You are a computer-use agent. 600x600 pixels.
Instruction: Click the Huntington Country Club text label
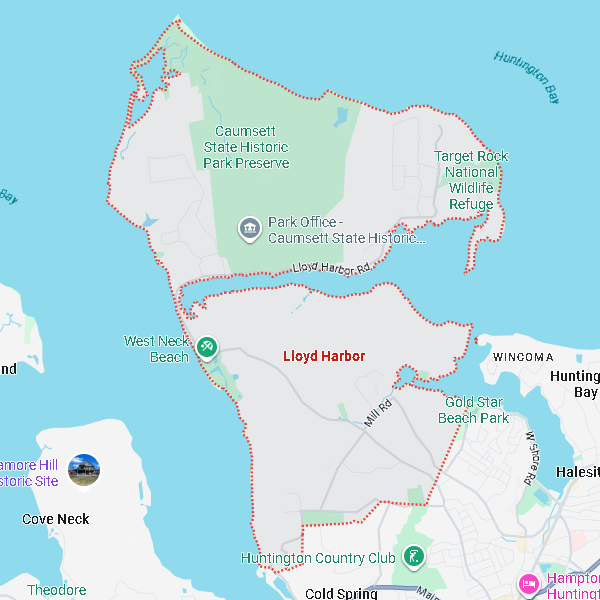(318, 558)
